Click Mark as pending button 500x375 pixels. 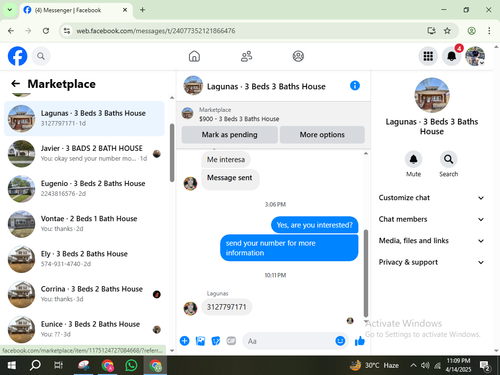pos(229,135)
